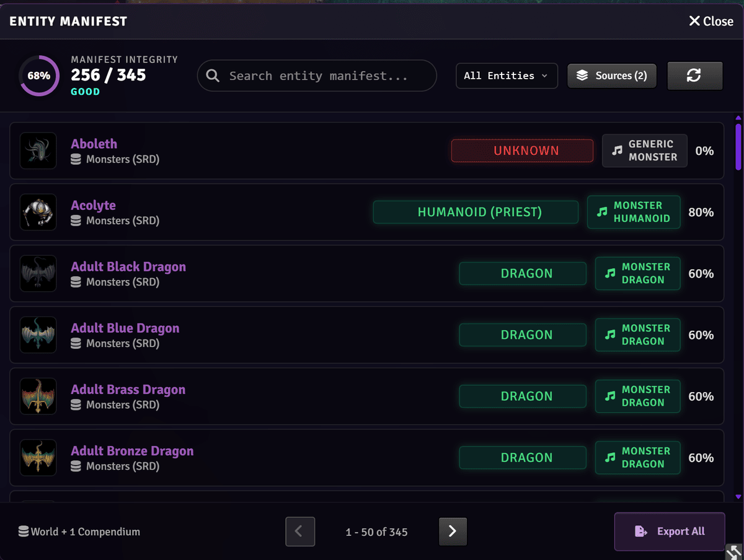Click the refresh manifest icon button
Screen dimensions: 744x560
[694, 76]
